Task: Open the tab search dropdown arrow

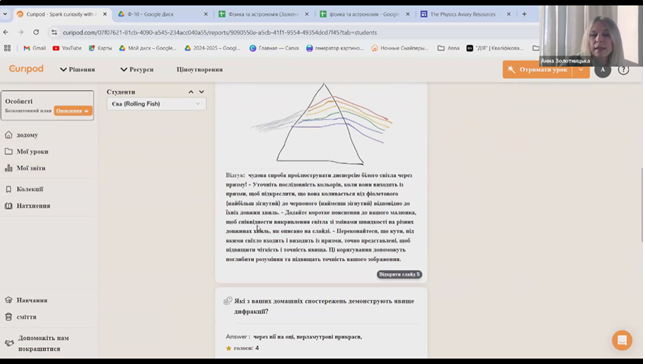Action: click(x=5, y=14)
